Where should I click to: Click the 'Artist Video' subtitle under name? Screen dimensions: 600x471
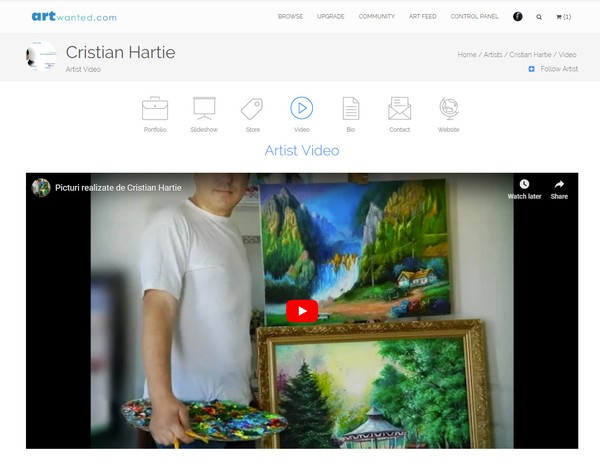pyautogui.click(x=83, y=69)
